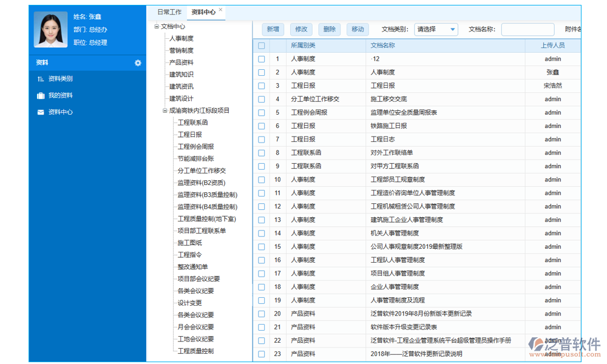607x364 pixels.
Task: Toggle the select-all checkbox in the table header
Action: 262,45
